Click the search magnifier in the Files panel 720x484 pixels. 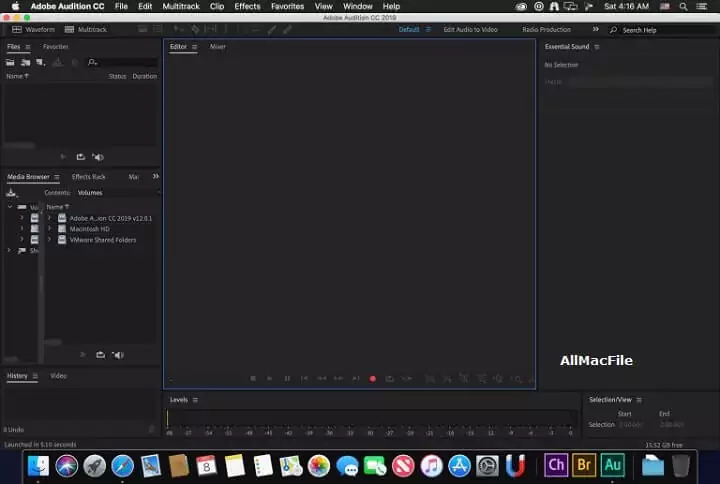point(92,62)
